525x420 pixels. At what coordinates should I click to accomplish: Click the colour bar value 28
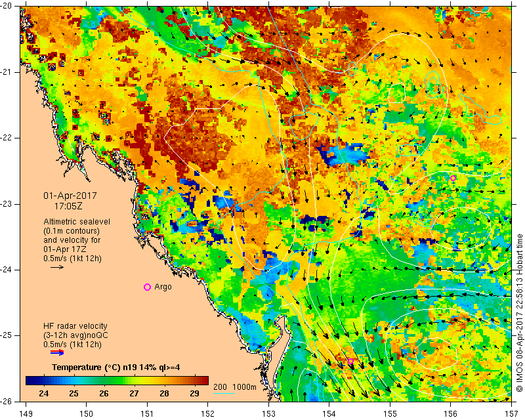(164, 394)
